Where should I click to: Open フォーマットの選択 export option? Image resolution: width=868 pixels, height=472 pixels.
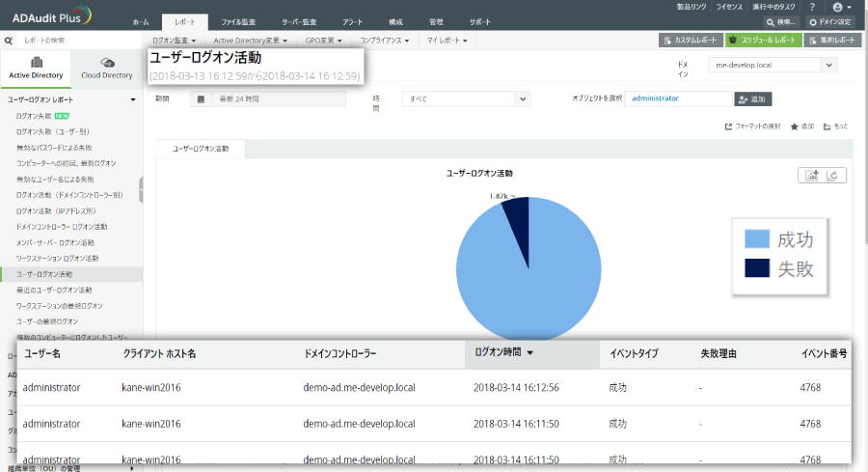click(x=751, y=126)
